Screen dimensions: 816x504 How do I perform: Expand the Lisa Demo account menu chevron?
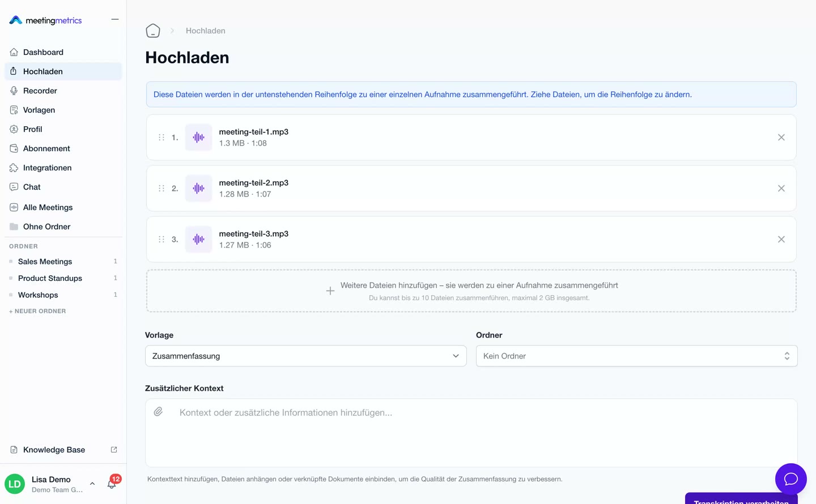click(92, 484)
